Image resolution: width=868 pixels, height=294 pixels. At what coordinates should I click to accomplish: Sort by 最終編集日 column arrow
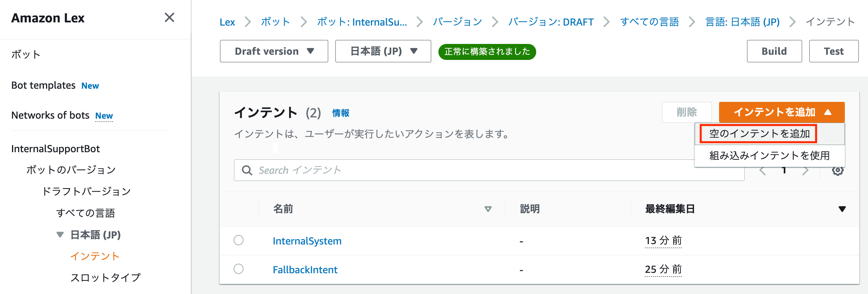(842, 209)
